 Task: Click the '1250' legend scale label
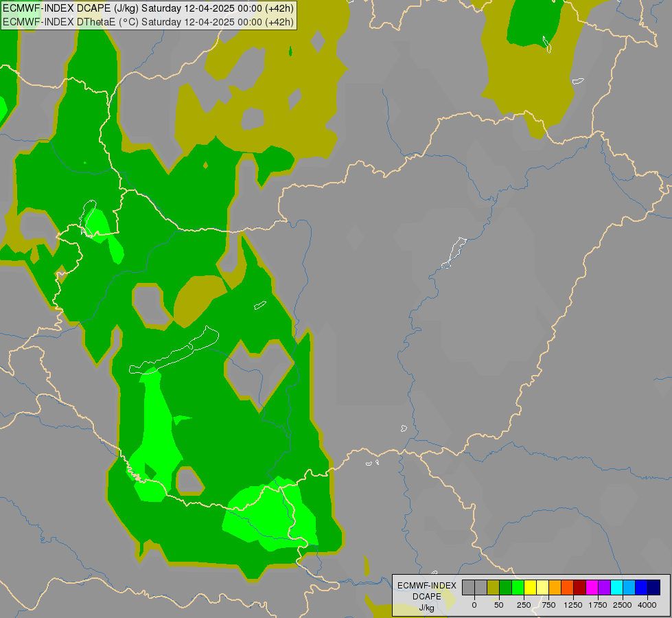pos(573,605)
